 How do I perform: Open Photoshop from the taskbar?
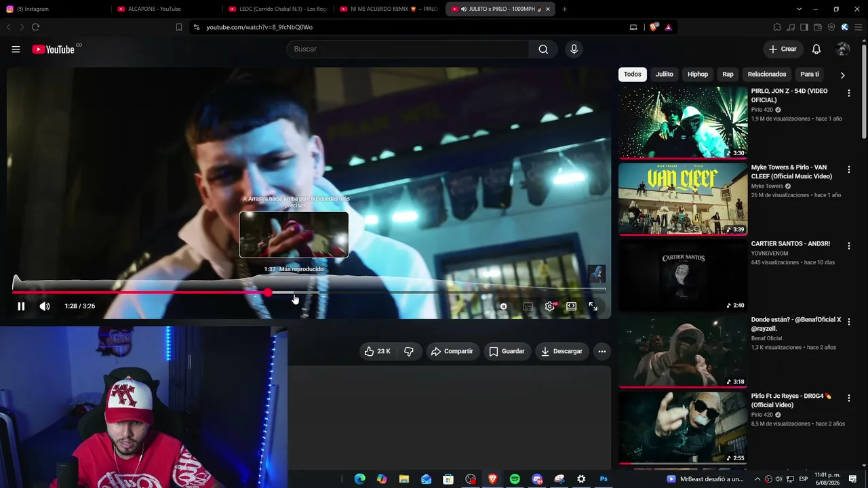(x=604, y=479)
